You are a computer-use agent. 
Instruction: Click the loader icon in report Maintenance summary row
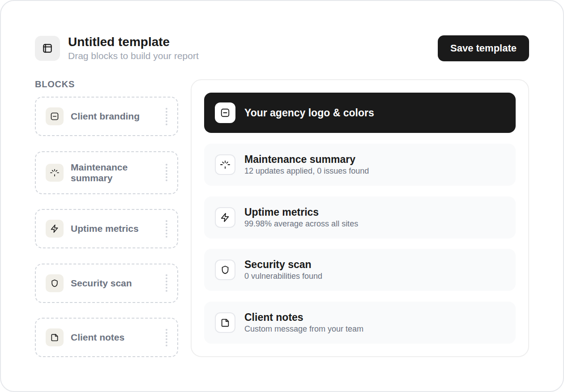(x=225, y=165)
